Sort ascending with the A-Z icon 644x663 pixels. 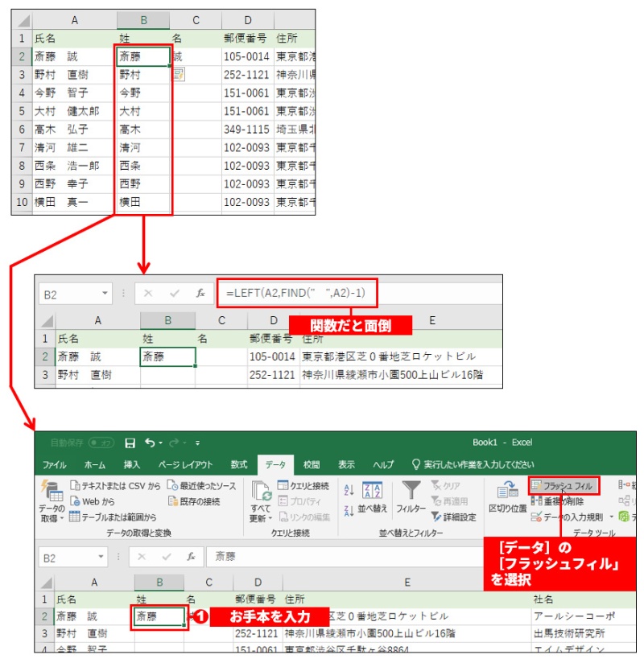tap(349, 491)
